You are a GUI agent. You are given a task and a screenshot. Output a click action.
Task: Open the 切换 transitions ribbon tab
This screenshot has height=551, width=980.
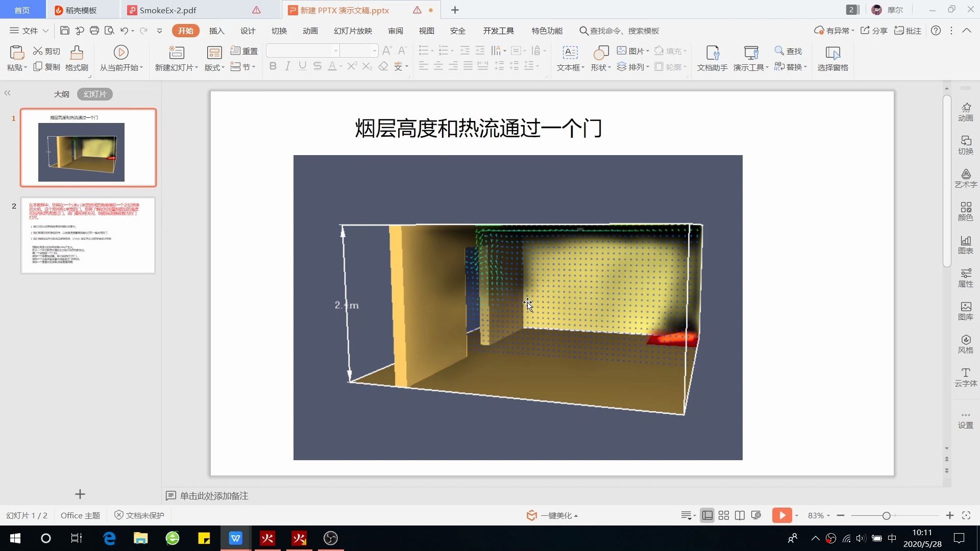[279, 30]
